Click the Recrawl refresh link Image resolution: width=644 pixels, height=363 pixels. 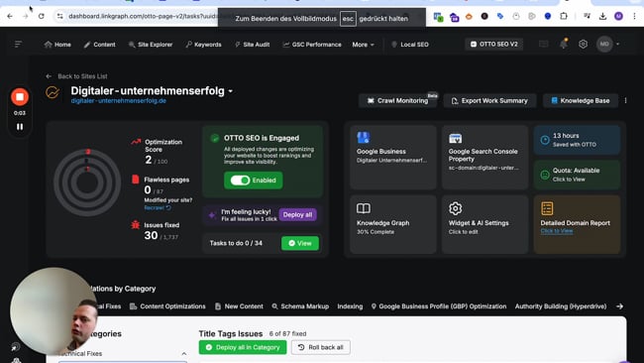pyautogui.click(x=158, y=207)
